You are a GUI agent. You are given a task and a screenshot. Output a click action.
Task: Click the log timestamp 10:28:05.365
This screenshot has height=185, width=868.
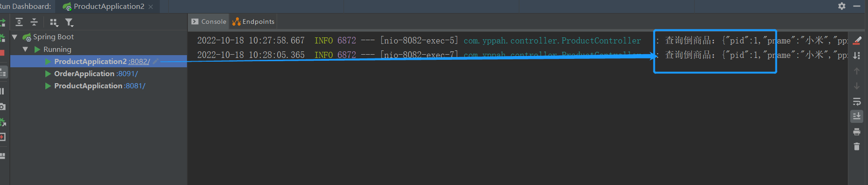pyautogui.click(x=276, y=55)
